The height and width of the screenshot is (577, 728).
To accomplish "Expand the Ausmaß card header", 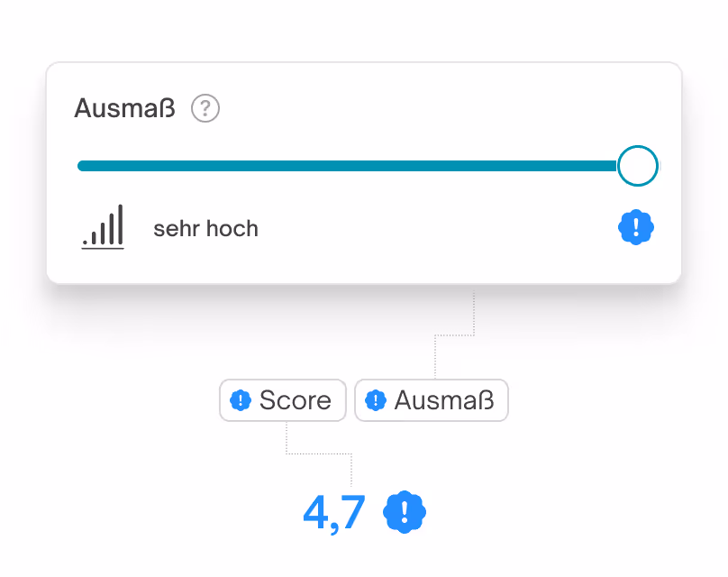I will tap(125, 106).
